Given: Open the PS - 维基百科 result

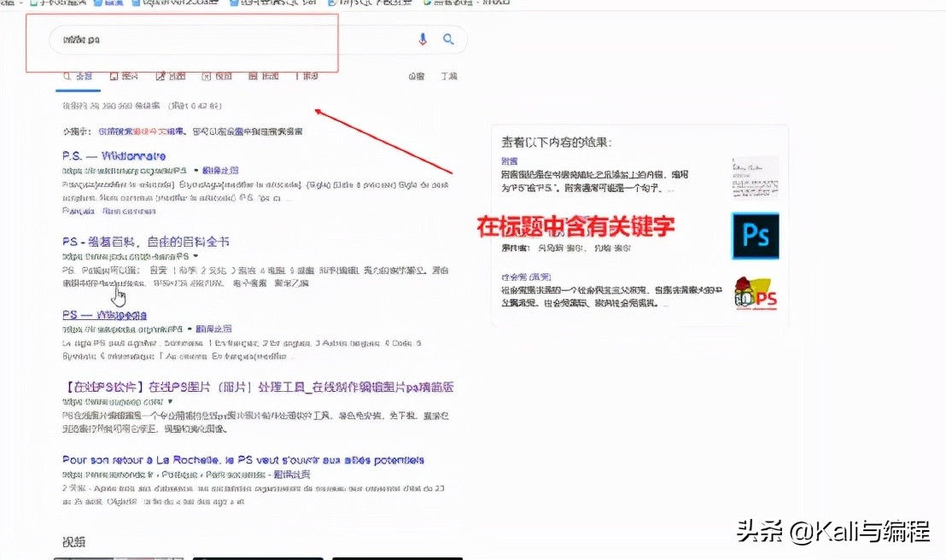Looking at the screenshot, I should (x=146, y=242).
